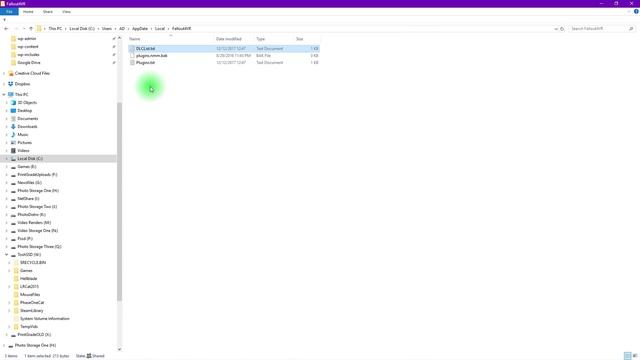Viewport: 640px width, 360px height.
Task: Go back using the back arrow
Action: [x=6, y=29]
